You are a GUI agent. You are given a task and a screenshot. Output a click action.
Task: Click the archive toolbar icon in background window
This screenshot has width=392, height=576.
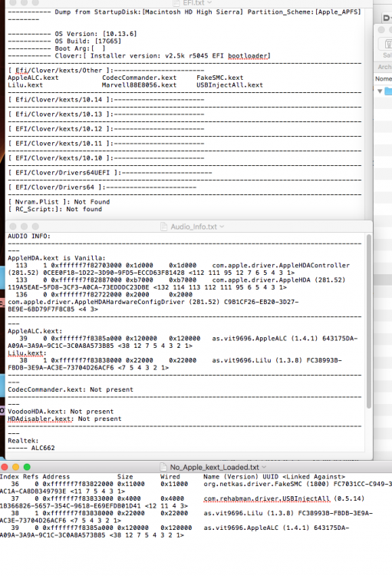pos(387,44)
